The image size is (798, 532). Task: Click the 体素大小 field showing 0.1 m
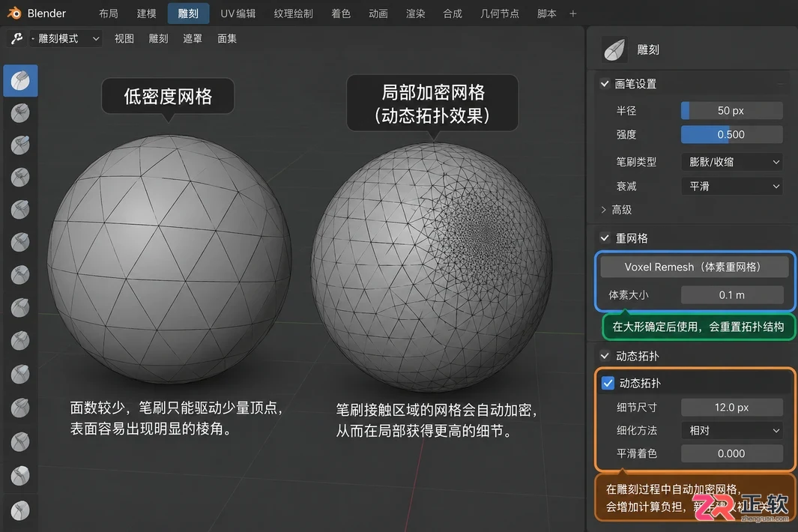tap(732, 295)
